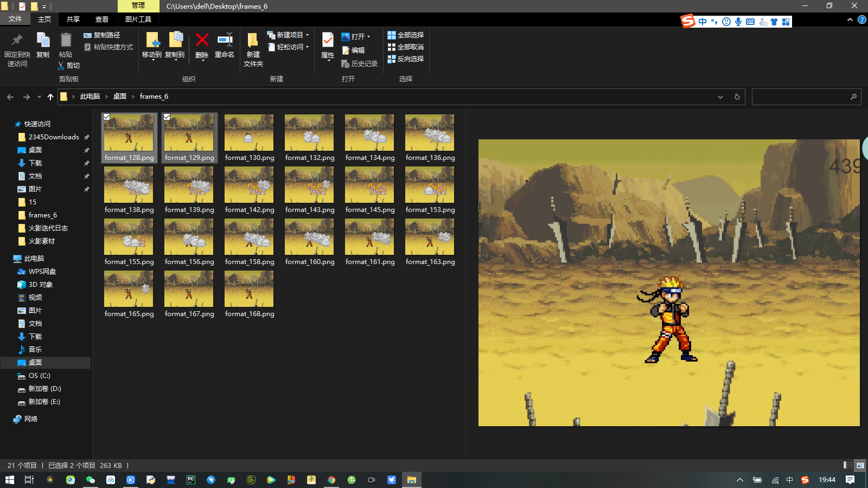This screenshot has height=488, width=868.
Task: Open the ribbon help icon
Action: [x=861, y=20]
